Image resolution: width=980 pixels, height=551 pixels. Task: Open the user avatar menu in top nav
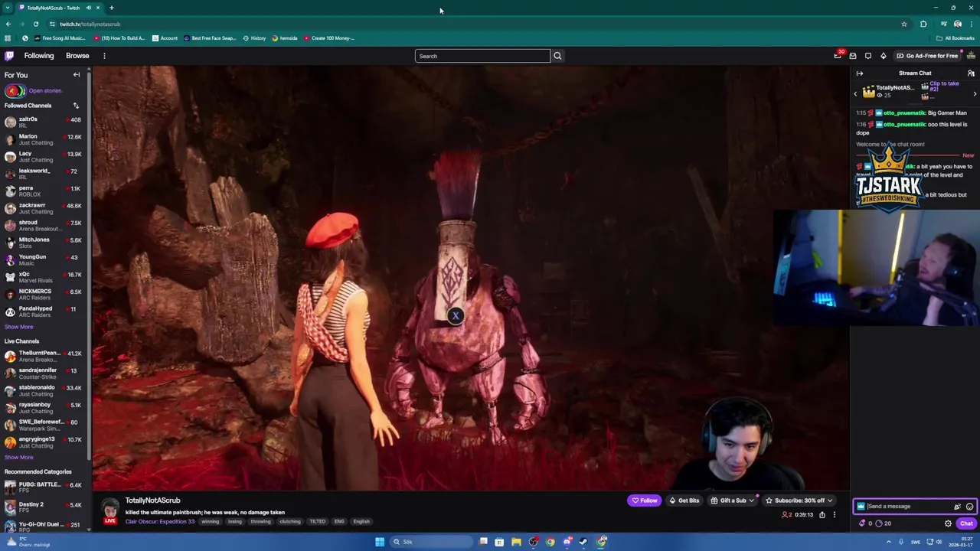(x=972, y=56)
